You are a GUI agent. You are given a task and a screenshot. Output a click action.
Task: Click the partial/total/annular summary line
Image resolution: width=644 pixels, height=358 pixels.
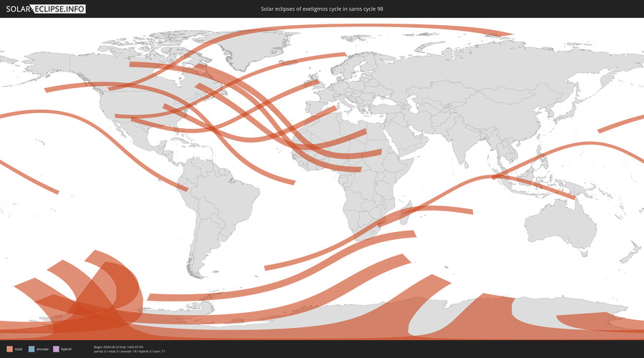pos(129,352)
